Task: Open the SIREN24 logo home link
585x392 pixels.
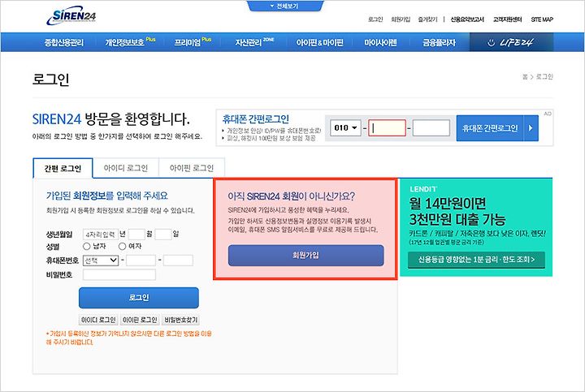Action: (71, 15)
